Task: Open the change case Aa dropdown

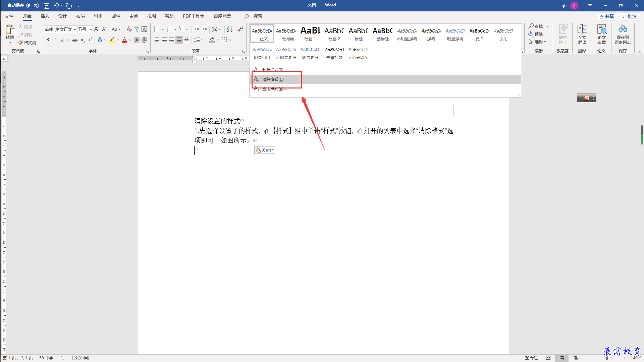Action: pyautogui.click(x=116, y=29)
